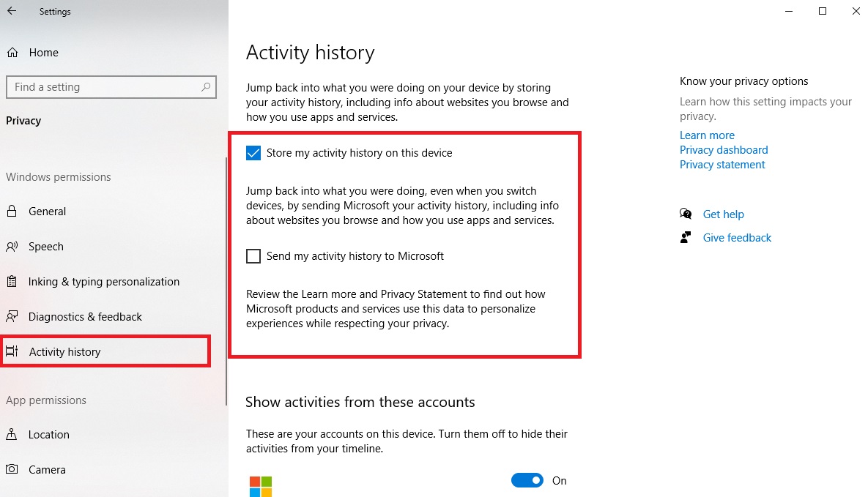Click the search magnifier icon
The height and width of the screenshot is (497, 868).
pyautogui.click(x=206, y=87)
